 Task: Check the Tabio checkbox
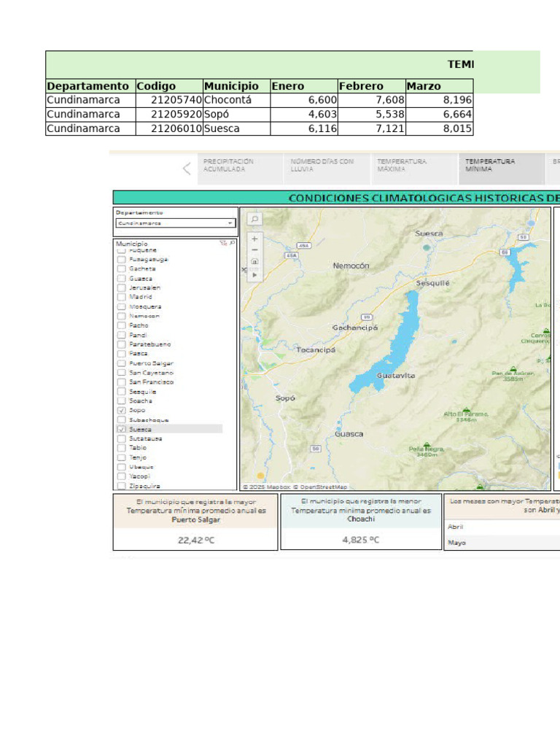pyautogui.click(x=122, y=448)
